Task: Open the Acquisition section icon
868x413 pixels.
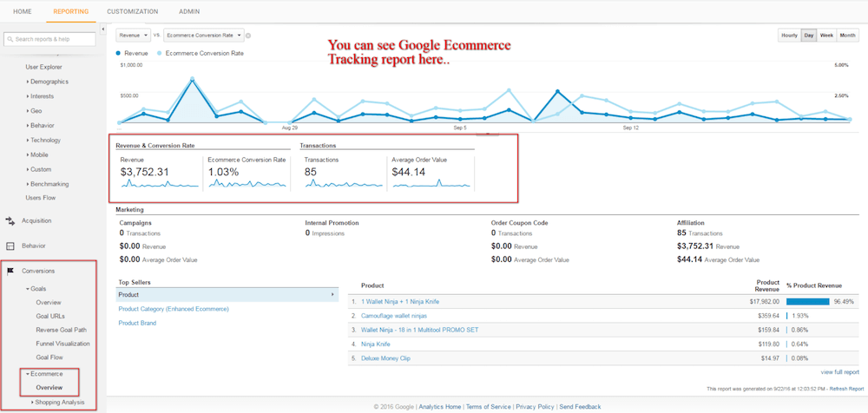Action: (x=10, y=221)
